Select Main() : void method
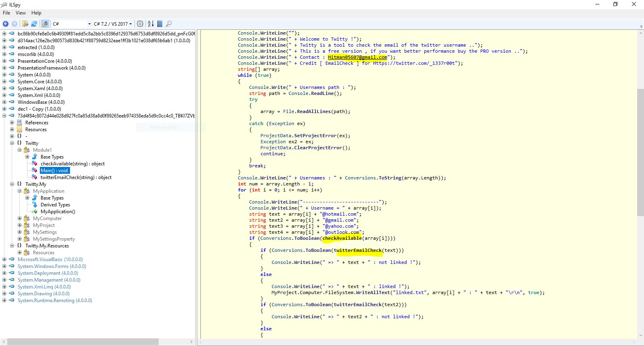644x346 pixels. point(54,171)
